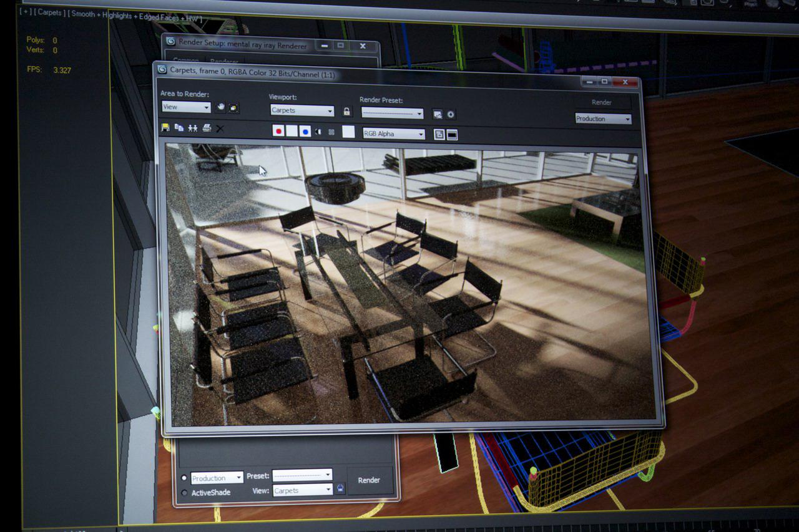The height and width of the screenshot is (532, 799).
Task: Open Production dropdown in Render Setup window
Action: tap(217, 478)
